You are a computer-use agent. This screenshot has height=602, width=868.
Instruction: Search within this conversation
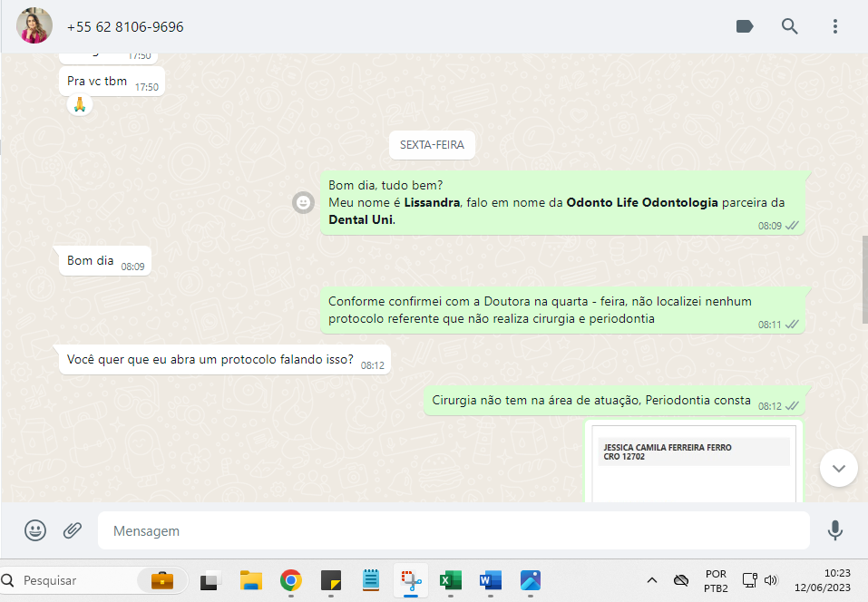tap(789, 26)
